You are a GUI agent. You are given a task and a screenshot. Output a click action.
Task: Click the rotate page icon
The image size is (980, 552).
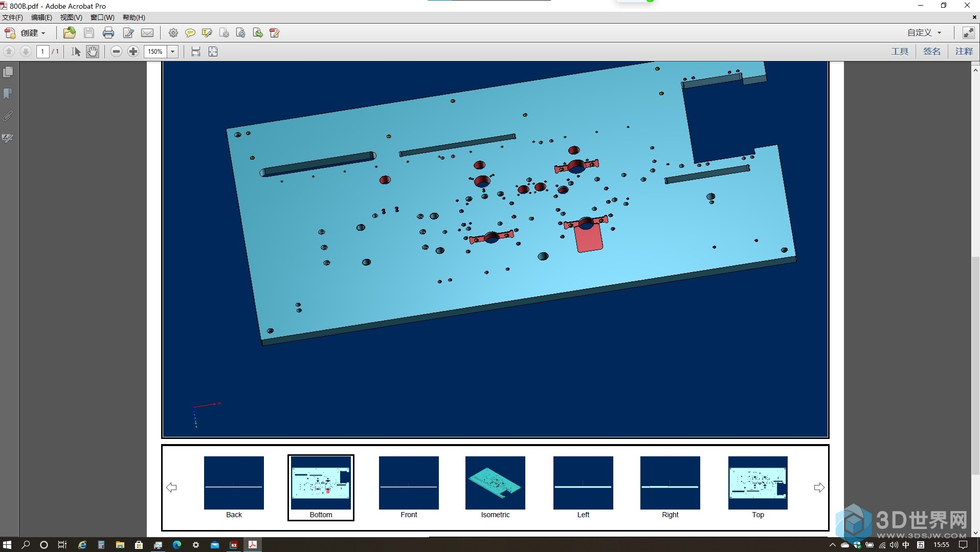tap(241, 33)
